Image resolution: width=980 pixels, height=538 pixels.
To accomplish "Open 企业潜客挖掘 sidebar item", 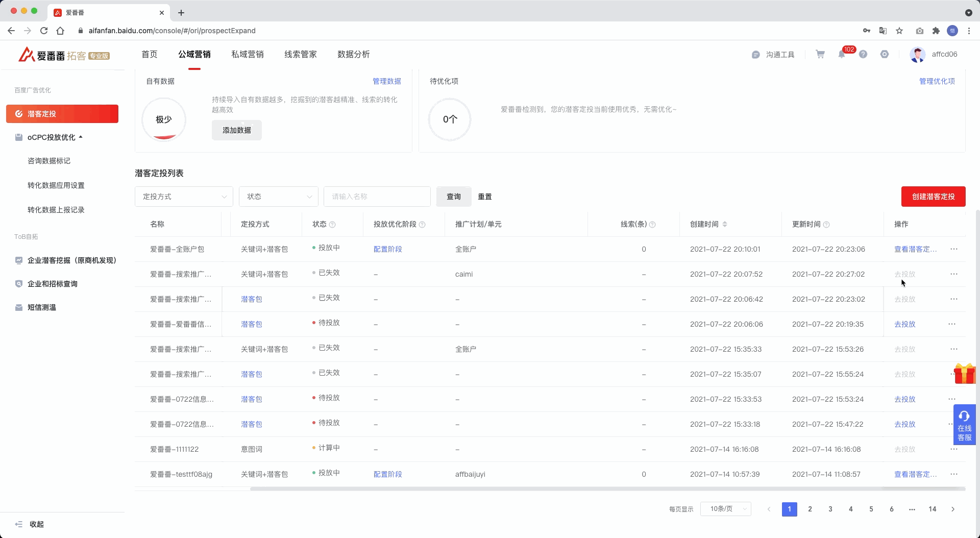I will click(x=66, y=260).
